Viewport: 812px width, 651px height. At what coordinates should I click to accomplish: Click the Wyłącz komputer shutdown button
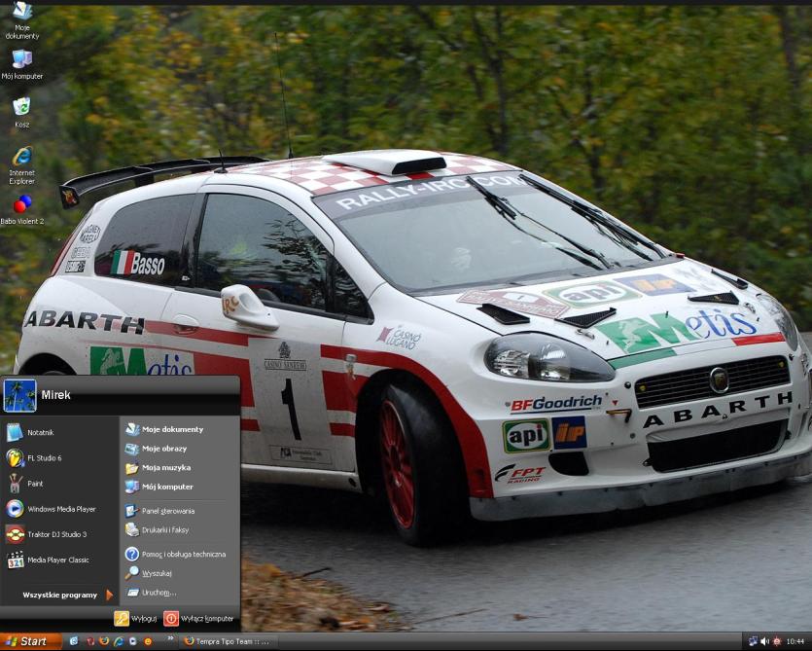click(x=198, y=618)
